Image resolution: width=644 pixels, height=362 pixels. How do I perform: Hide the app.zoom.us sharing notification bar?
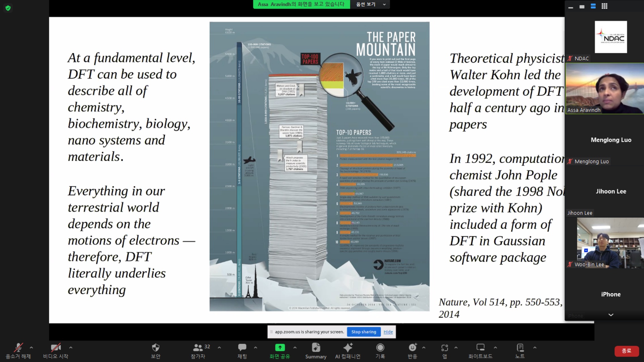coord(388,332)
